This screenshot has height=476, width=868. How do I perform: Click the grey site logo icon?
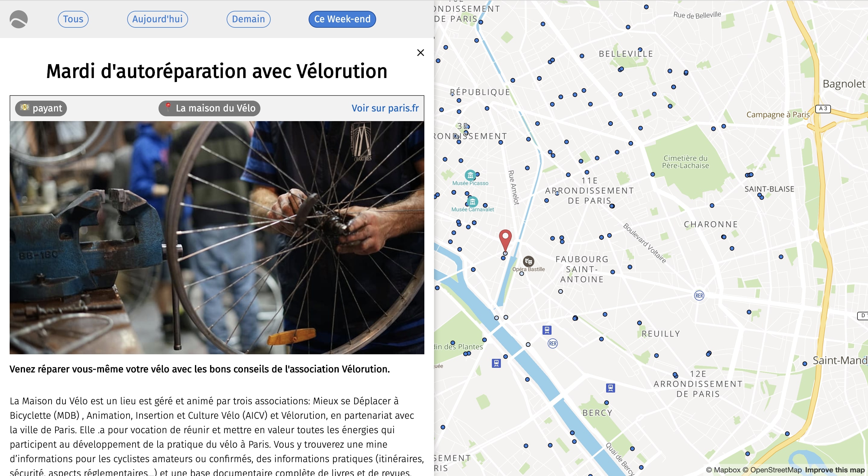coord(18,19)
